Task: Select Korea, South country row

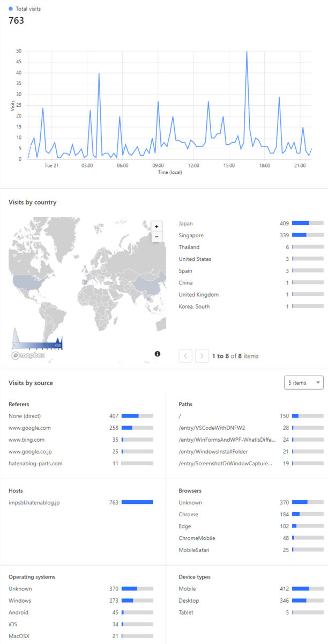Action: point(251,306)
